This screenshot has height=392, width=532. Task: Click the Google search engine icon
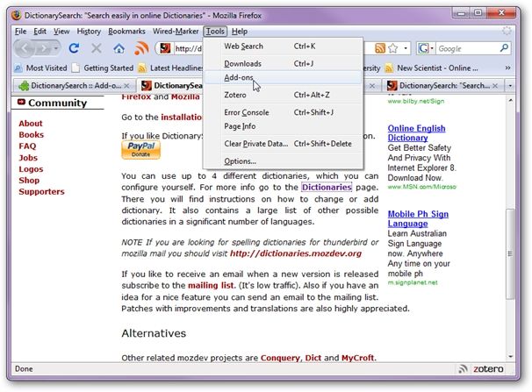point(423,48)
